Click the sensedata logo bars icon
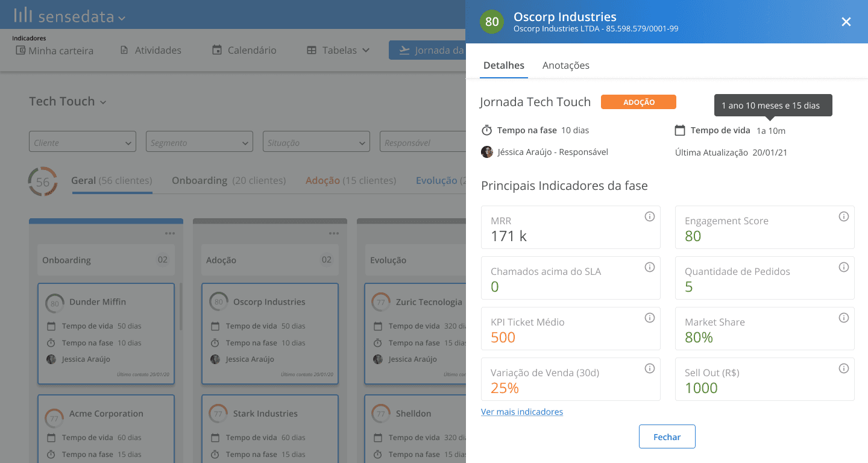868x463 pixels. (x=23, y=15)
